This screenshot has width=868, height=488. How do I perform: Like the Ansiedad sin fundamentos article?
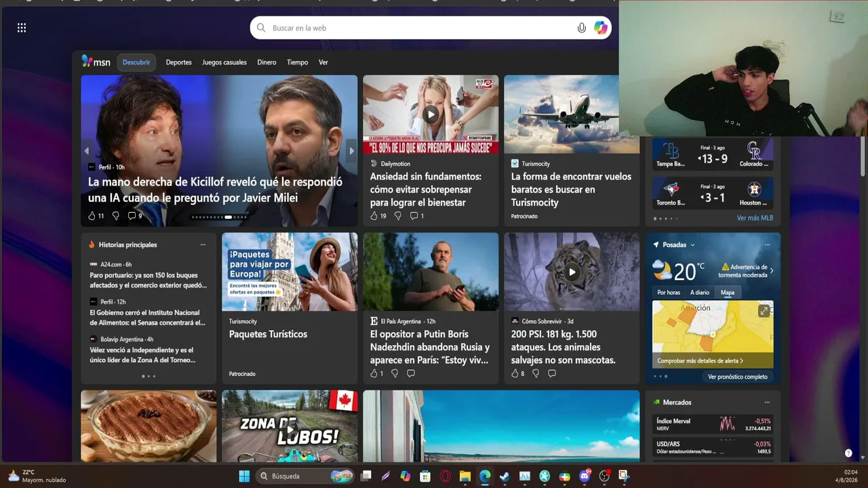(x=374, y=216)
